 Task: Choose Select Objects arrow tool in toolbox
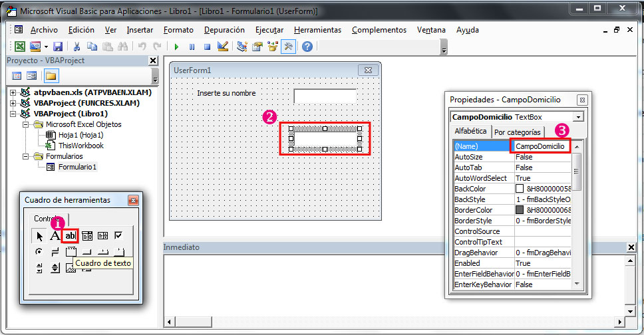[39, 236]
